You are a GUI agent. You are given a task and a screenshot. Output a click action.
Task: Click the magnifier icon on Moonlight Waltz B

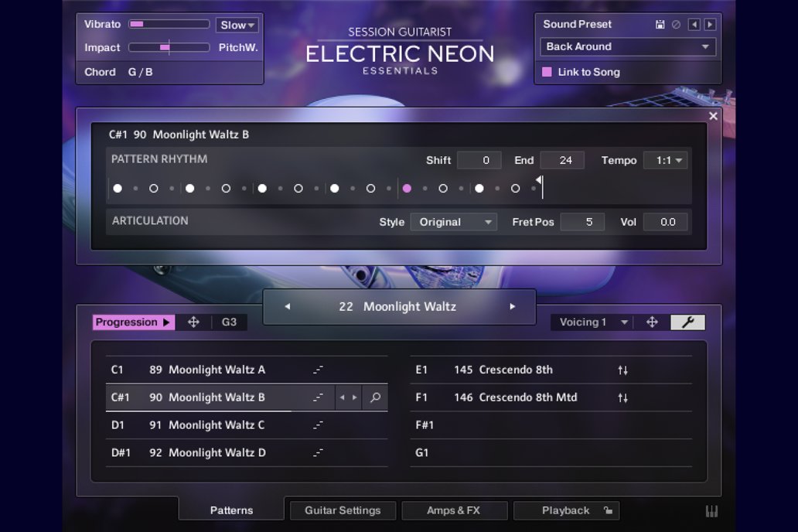[375, 397]
